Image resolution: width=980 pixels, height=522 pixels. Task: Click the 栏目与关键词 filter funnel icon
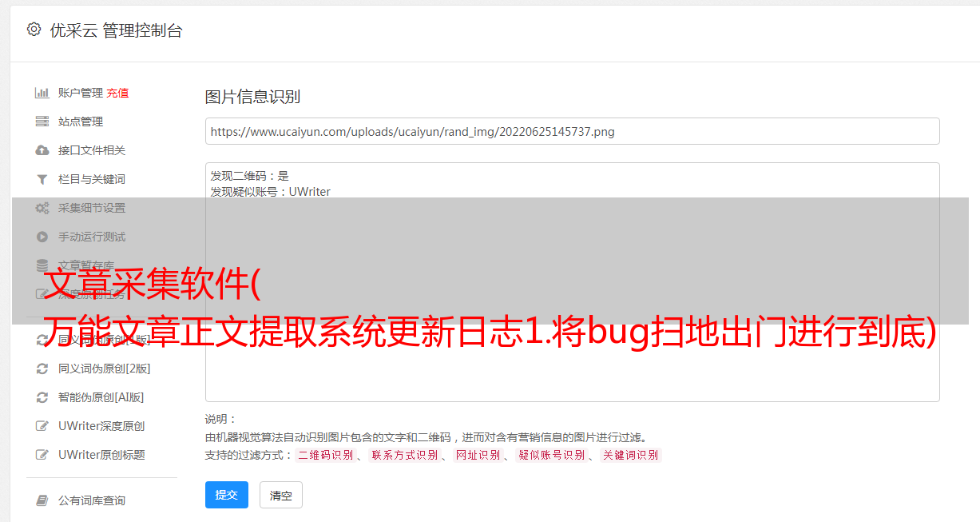pos(42,179)
